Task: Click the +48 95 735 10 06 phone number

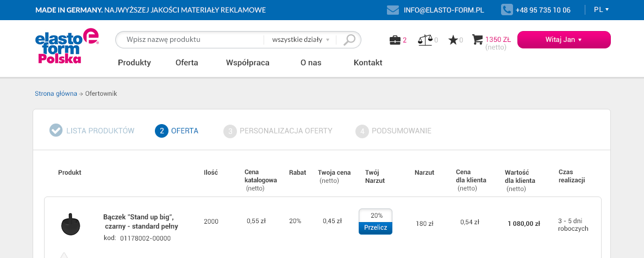Action: tap(543, 10)
